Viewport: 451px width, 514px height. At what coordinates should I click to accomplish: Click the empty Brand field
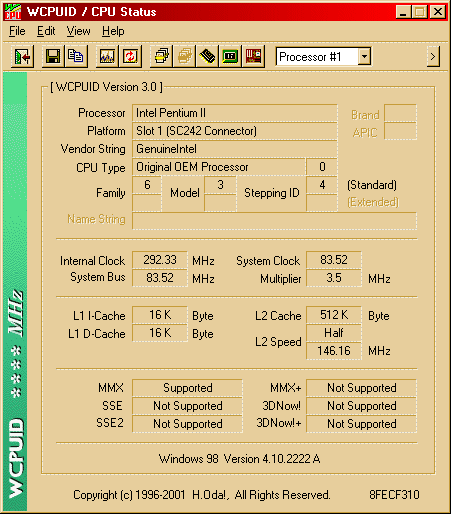pos(400,113)
